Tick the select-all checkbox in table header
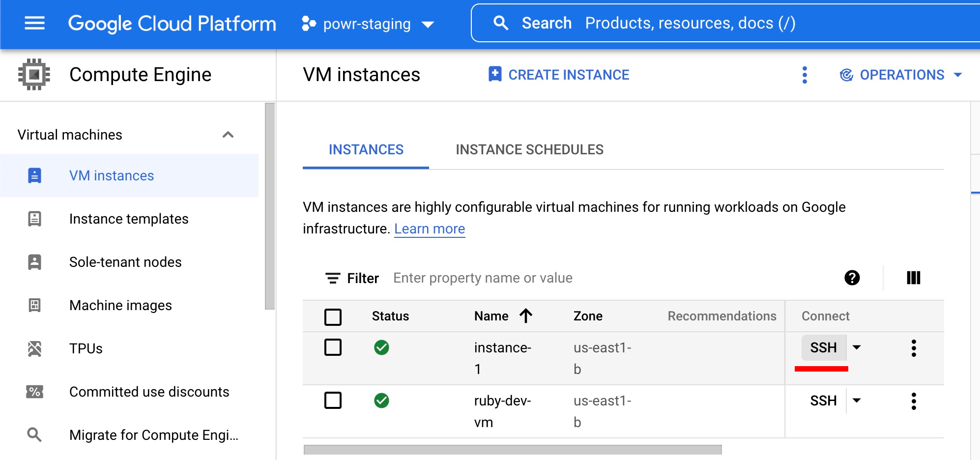 pos(333,316)
